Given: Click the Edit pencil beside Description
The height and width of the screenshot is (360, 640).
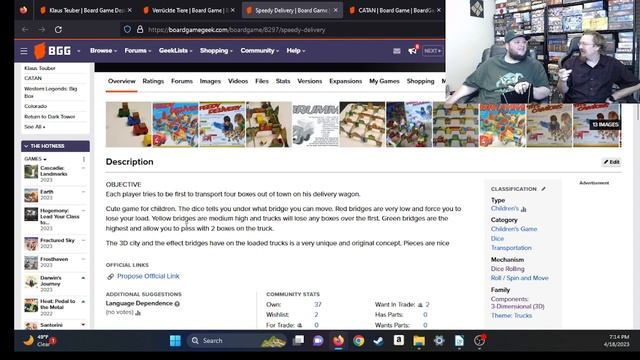Looking at the screenshot, I should [x=611, y=162].
